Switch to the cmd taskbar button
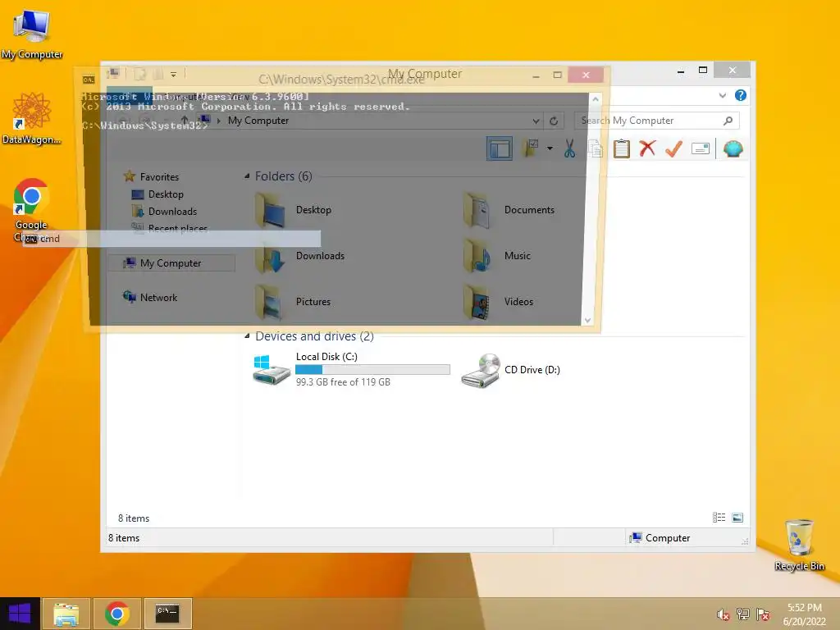The width and height of the screenshot is (840, 630). (167, 614)
